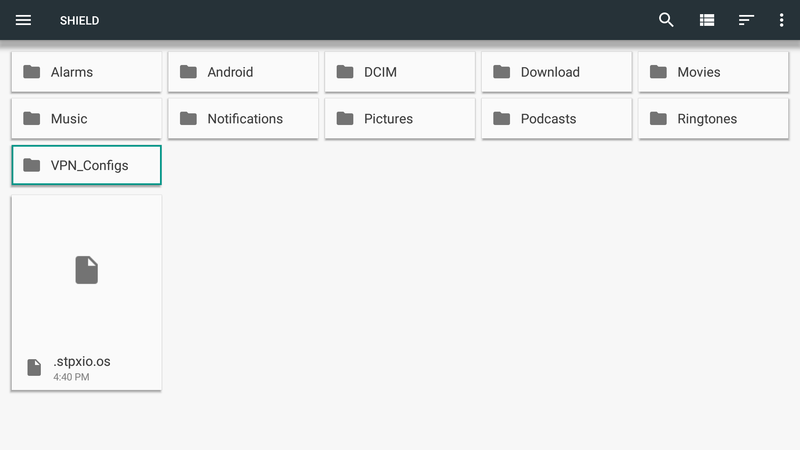Open the Music folder
Screen dimensions: 800x450
[86, 119]
